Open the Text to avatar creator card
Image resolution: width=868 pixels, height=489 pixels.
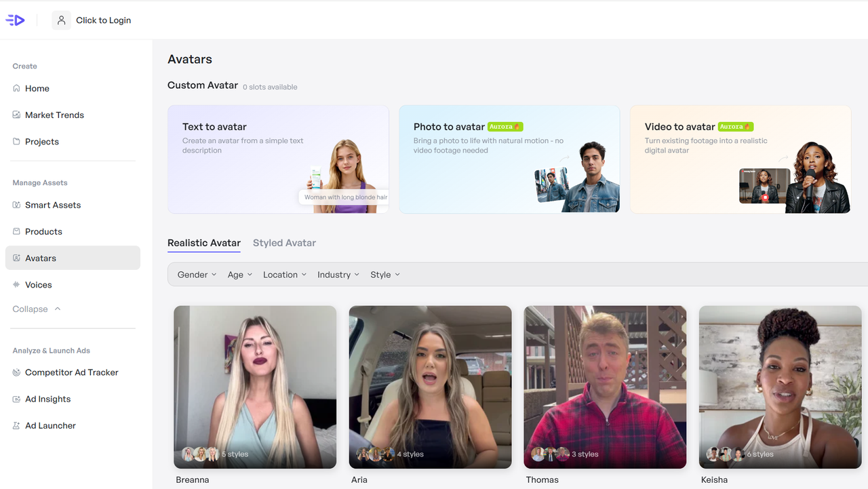(x=277, y=159)
